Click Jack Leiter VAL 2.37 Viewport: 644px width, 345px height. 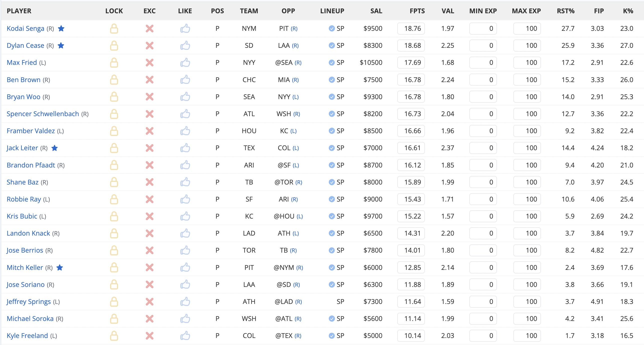coord(448,148)
